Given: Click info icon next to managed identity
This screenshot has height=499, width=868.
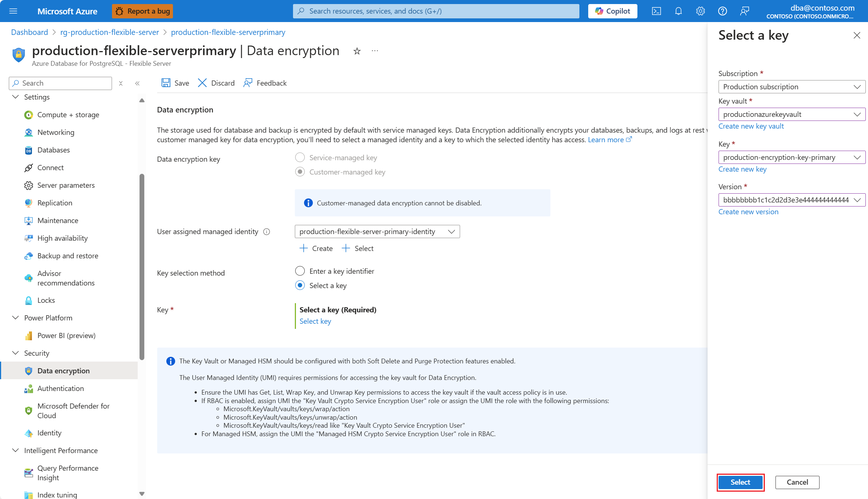Looking at the screenshot, I should (267, 232).
